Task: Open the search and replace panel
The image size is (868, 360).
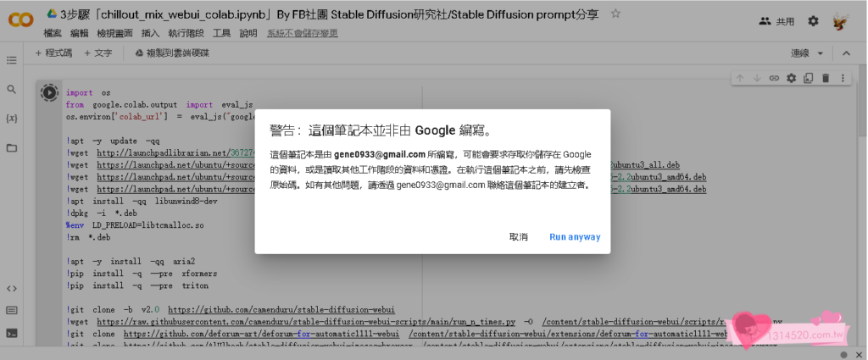Action: [x=12, y=89]
